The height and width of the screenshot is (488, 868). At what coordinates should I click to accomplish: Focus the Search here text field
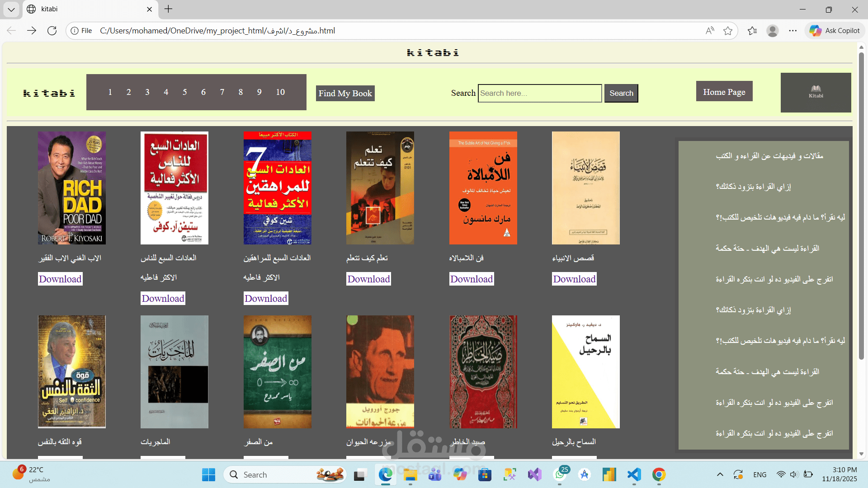tap(540, 93)
